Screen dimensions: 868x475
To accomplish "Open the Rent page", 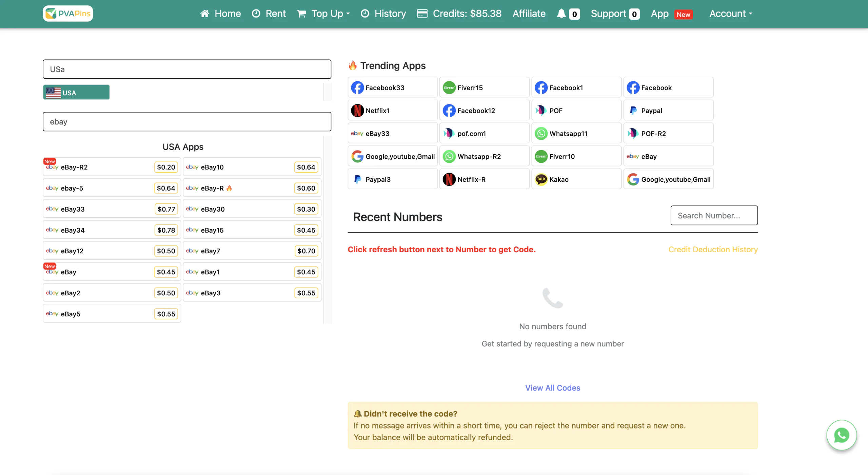I will coord(269,14).
